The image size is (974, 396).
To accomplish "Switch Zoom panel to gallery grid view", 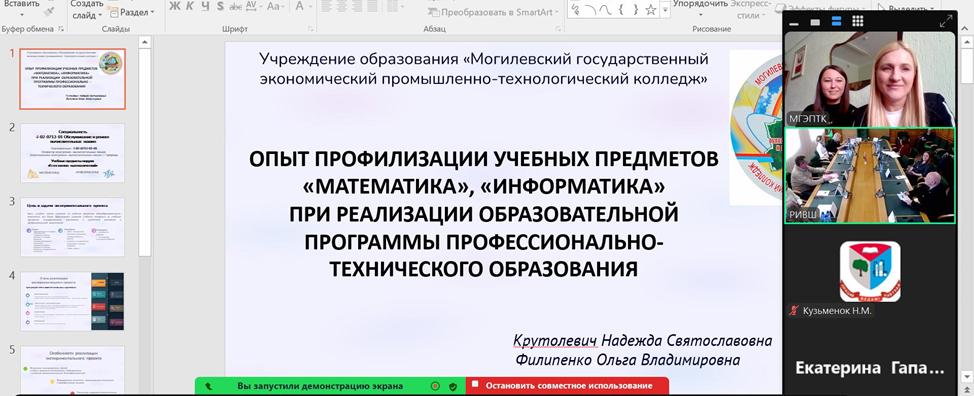I will click(857, 21).
